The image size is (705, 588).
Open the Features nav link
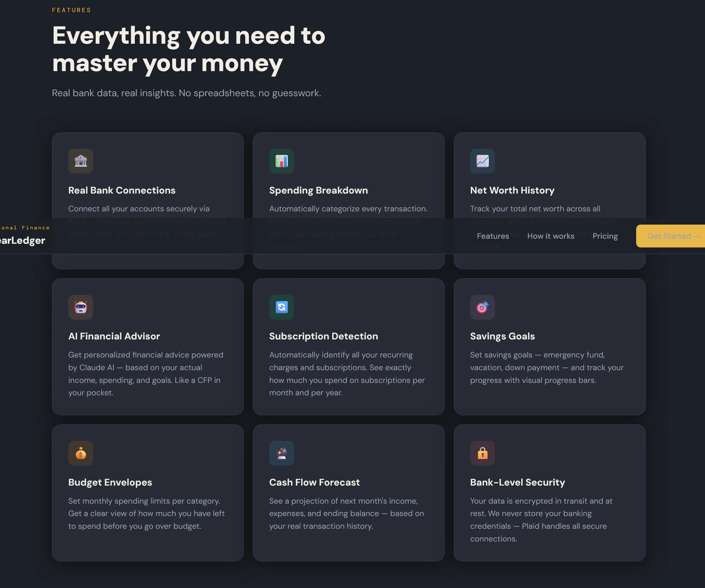click(493, 236)
